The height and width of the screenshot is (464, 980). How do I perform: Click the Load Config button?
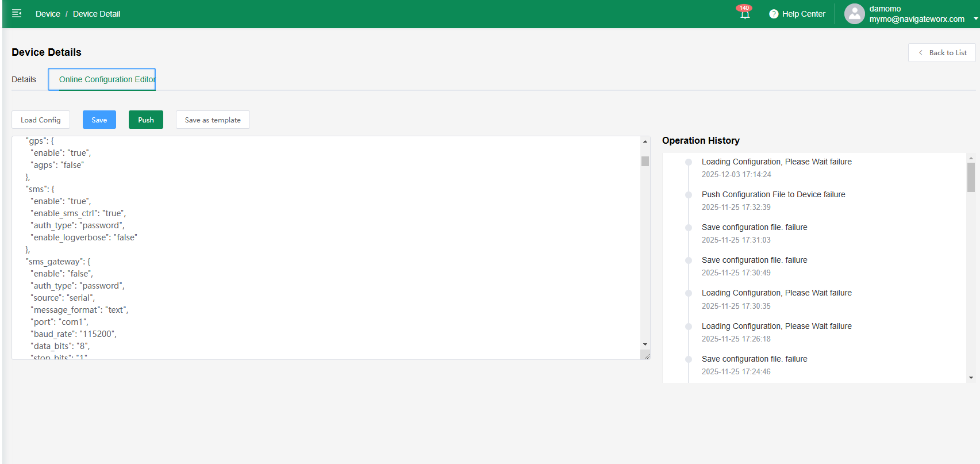41,120
